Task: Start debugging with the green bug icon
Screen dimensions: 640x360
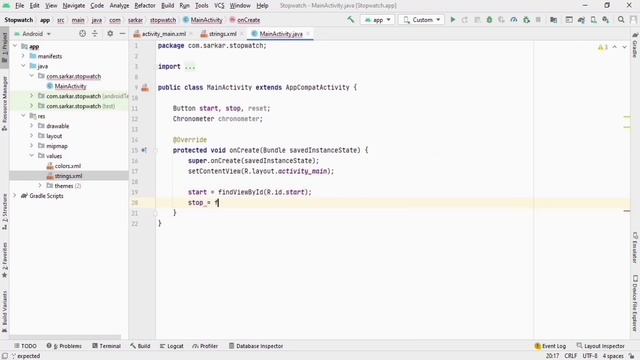Action: pyautogui.click(x=489, y=20)
